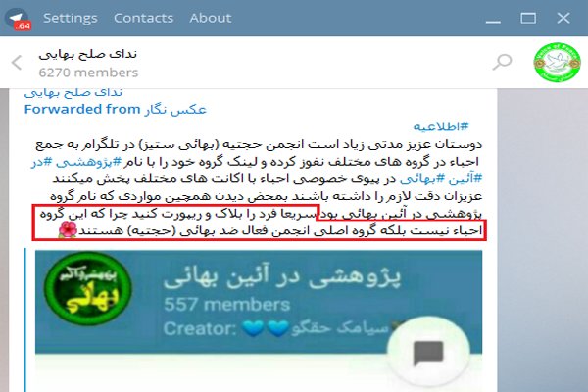This screenshot has width=588, height=392.
Task: Click the round comment bubble button
Action: tap(428, 353)
